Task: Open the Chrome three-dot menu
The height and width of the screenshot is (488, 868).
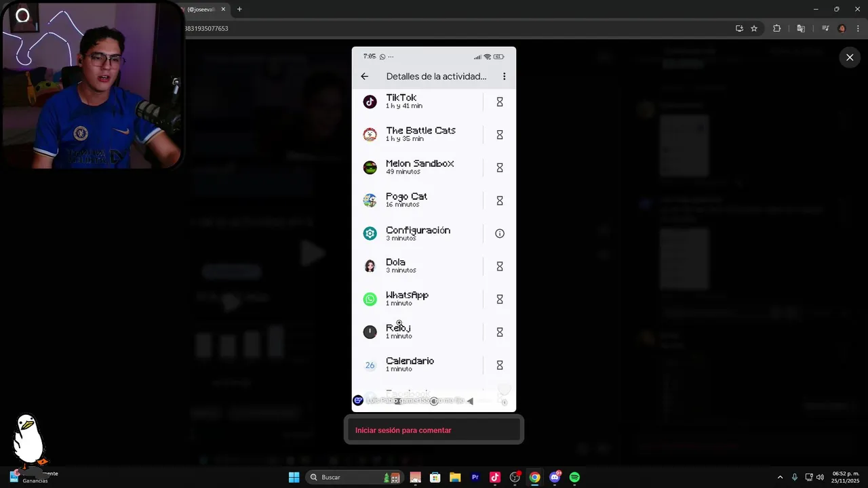Action: (858, 28)
